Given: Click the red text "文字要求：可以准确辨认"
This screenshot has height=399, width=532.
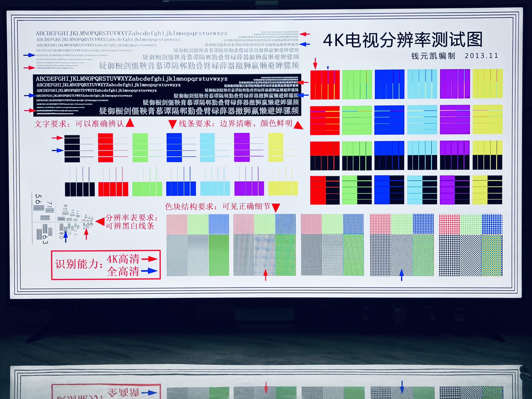Looking at the screenshot, I should (x=79, y=124).
